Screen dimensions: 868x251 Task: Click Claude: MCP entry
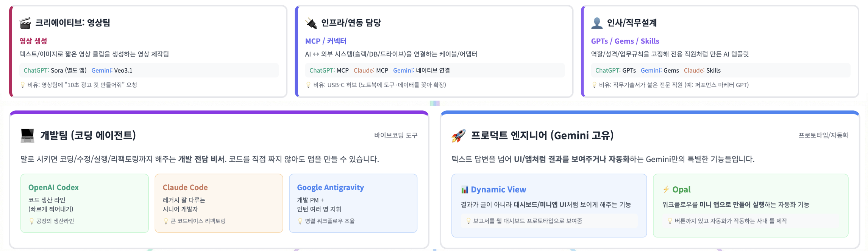pos(371,70)
